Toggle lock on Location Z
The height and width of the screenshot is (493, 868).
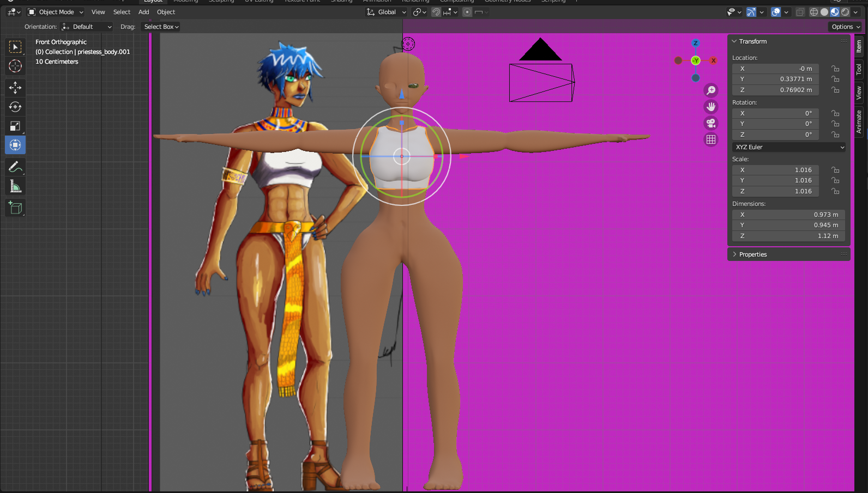point(835,90)
